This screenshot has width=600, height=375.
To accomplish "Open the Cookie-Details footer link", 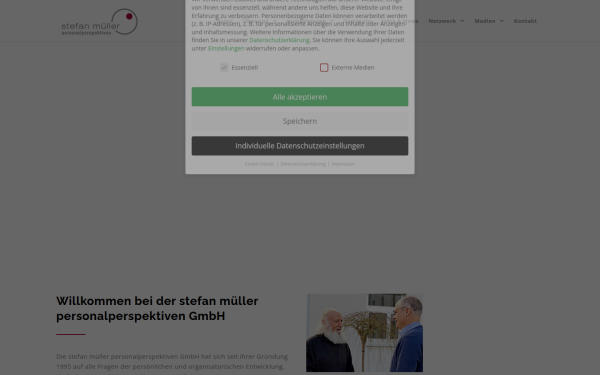I will coord(259,164).
